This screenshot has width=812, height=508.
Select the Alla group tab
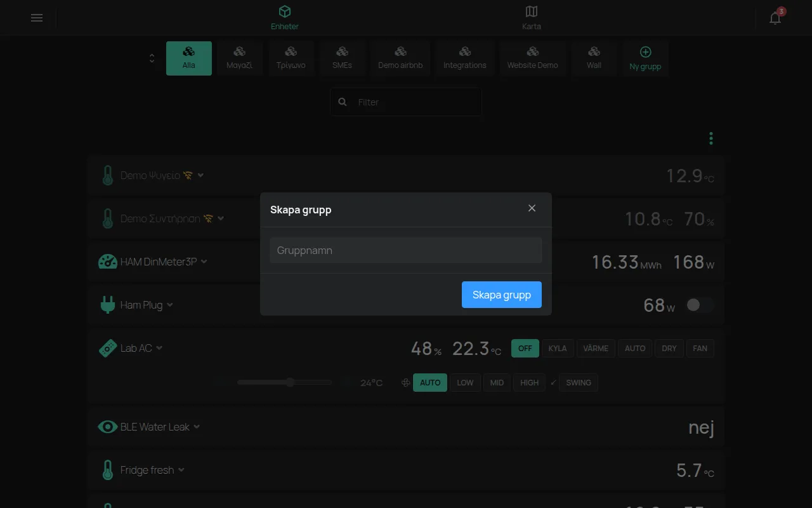point(189,58)
